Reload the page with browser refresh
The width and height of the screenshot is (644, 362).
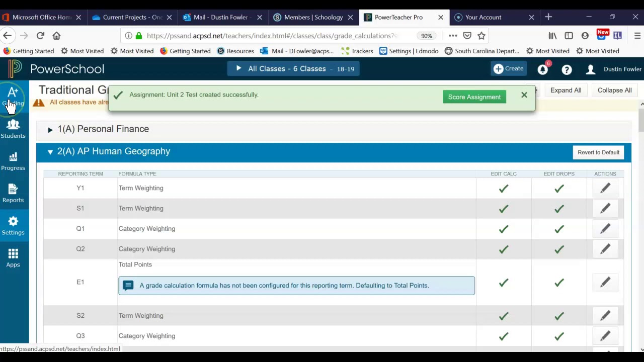pyautogui.click(x=40, y=36)
